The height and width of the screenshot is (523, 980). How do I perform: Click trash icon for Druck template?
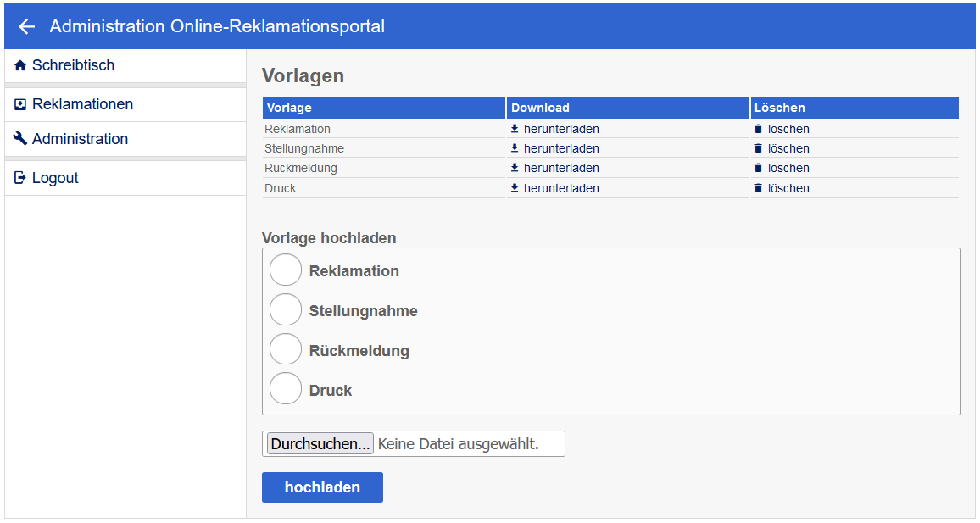(x=759, y=188)
